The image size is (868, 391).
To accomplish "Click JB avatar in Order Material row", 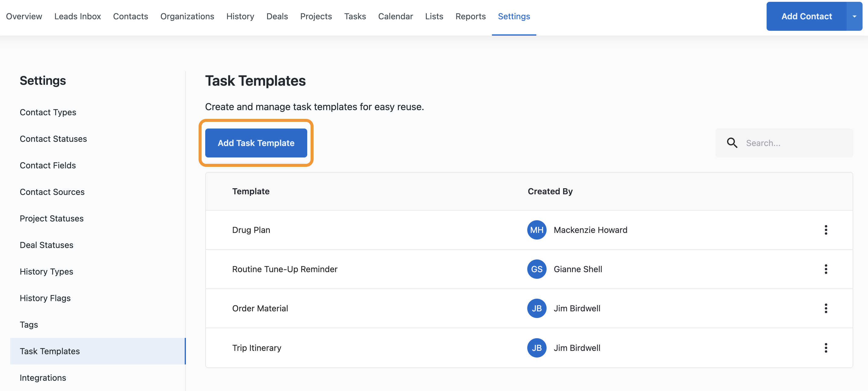I will [x=536, y=308].
